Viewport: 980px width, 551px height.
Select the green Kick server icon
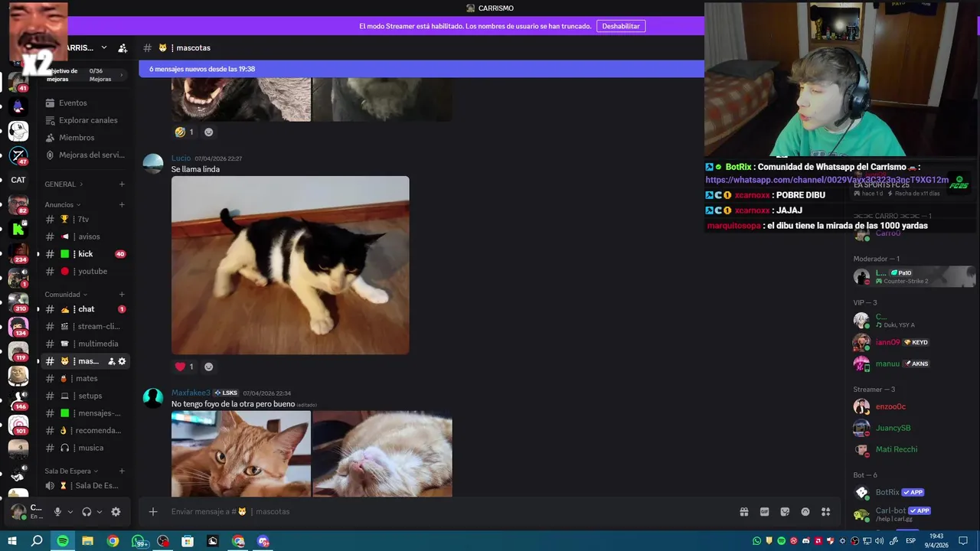[18, 228]
